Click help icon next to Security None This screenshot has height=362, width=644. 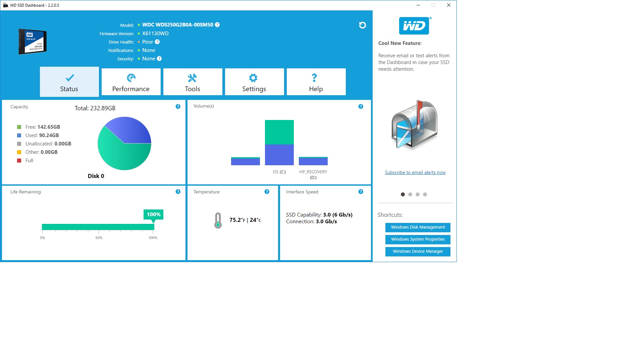159,59
